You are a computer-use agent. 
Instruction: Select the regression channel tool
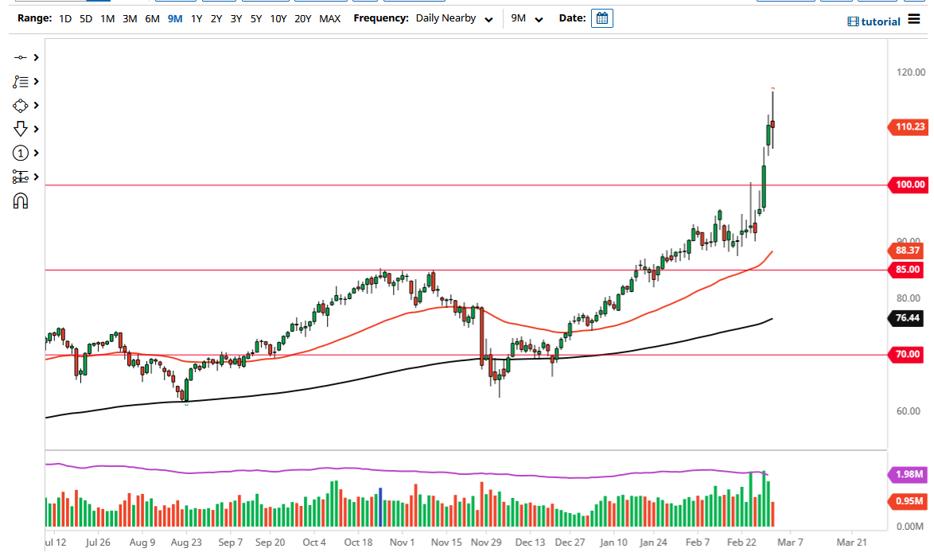pyautogui.click(x=20, y=177)
